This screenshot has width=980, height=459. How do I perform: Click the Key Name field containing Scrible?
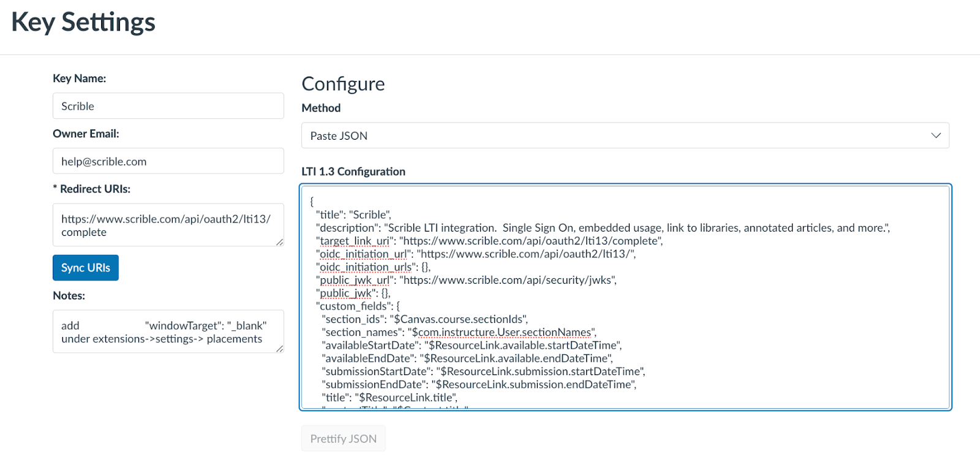click(x=168, y=106)
